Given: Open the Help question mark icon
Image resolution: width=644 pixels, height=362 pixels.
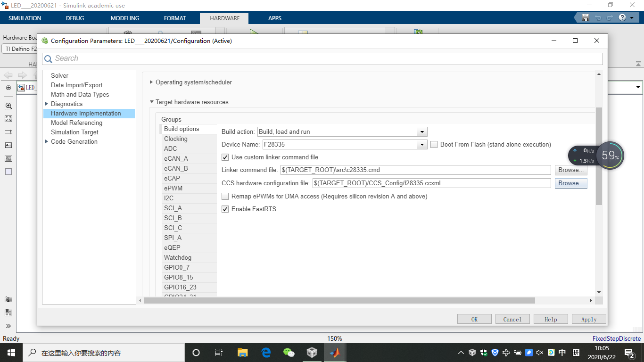Looking at the screenshot, I should pos(622,18).
